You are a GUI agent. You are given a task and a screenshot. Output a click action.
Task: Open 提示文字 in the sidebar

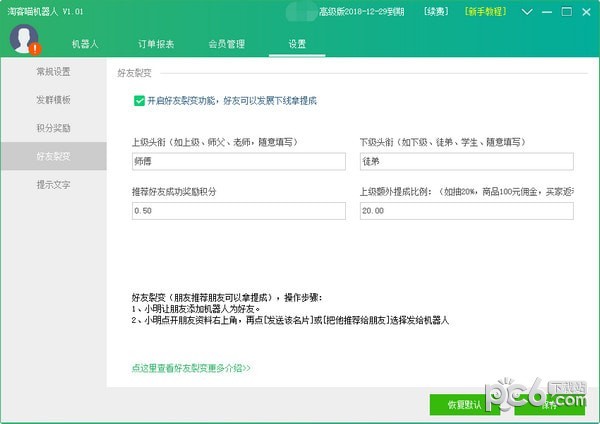54,184
